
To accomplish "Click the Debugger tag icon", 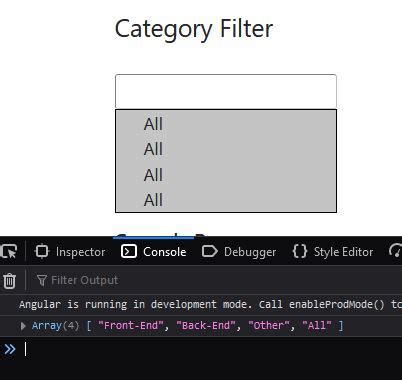I will [210, 252].
